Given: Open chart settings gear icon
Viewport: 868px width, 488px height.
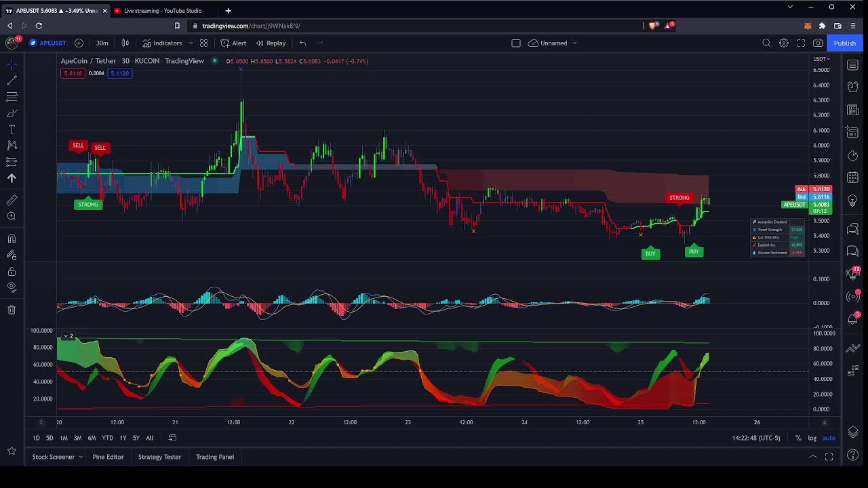Looking at the screenshot, I should tap(784, 43).
